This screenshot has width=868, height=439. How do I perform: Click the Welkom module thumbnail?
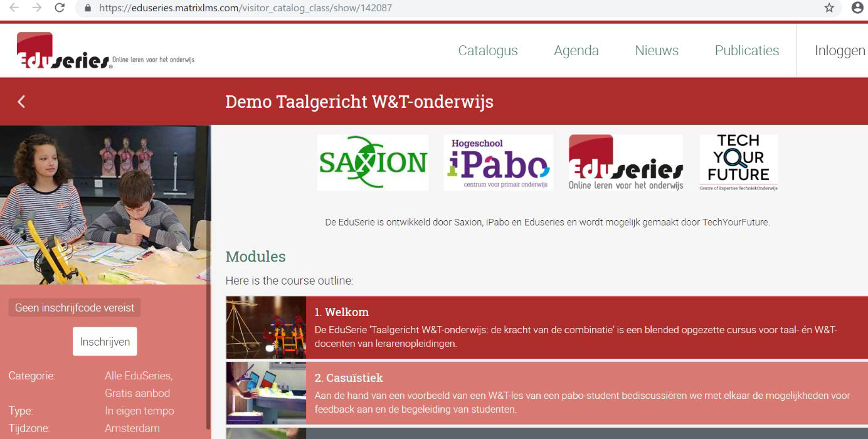[x=266, y=327]
